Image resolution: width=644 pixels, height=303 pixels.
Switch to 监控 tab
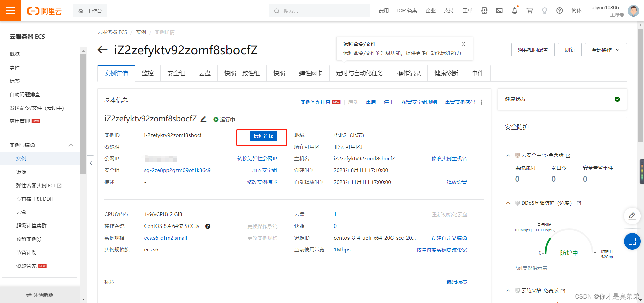pos(148,73)
